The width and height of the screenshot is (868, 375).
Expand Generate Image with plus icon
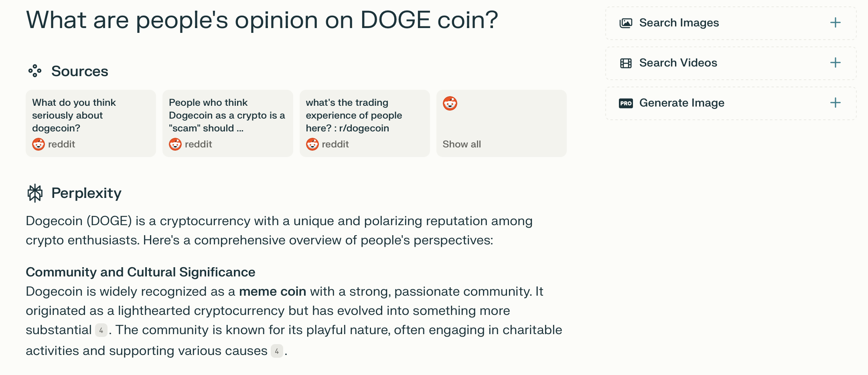835,103
